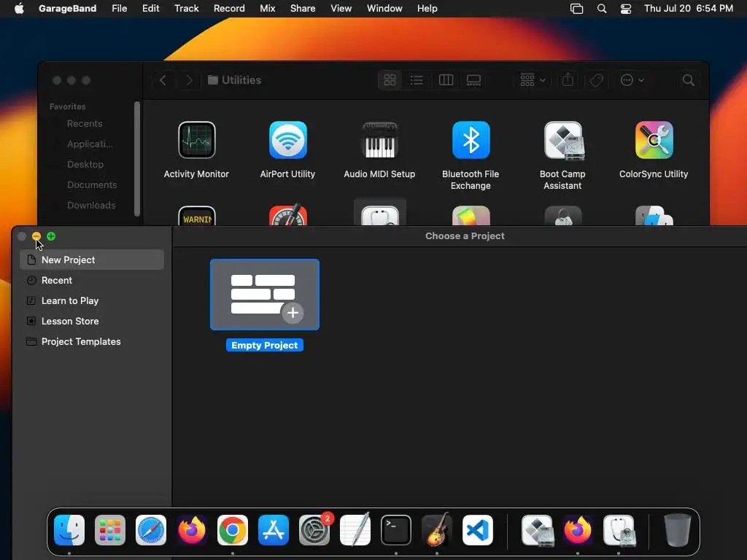The image size is (747, 560).
Task: Click the Tags button in Finder toolbar
Action: click(x=596, y=80)
